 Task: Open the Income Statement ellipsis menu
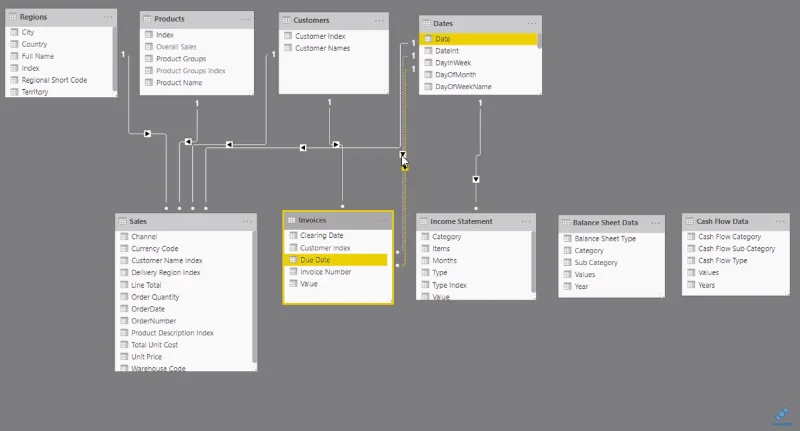pyautogui.click(x=526, y=221)
